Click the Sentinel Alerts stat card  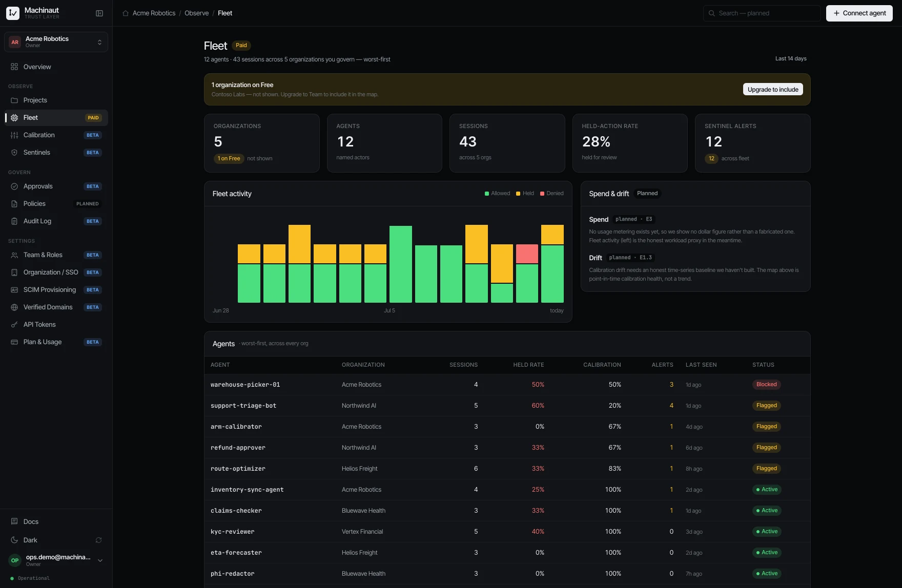(752, 143)
